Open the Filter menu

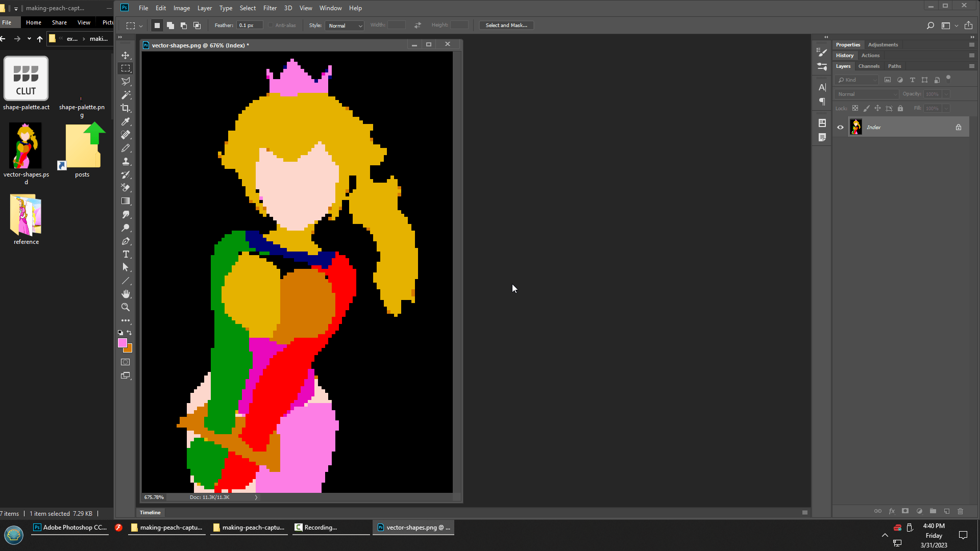tap(269, 8)
